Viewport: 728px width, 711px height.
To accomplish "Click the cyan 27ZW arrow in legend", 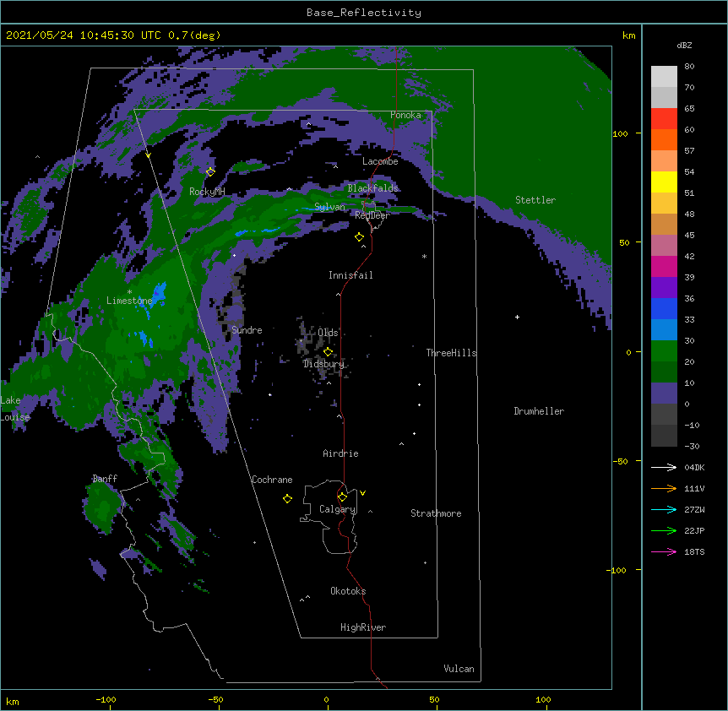I will [664, 509].
